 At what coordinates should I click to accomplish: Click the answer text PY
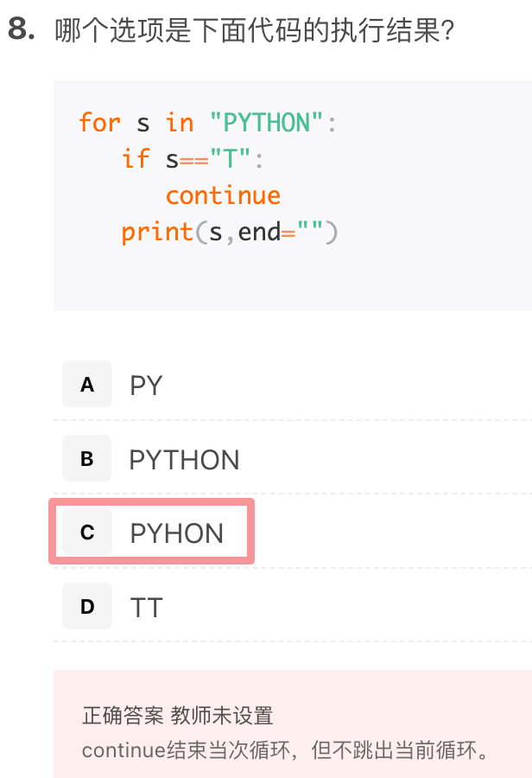coord(146,385)
